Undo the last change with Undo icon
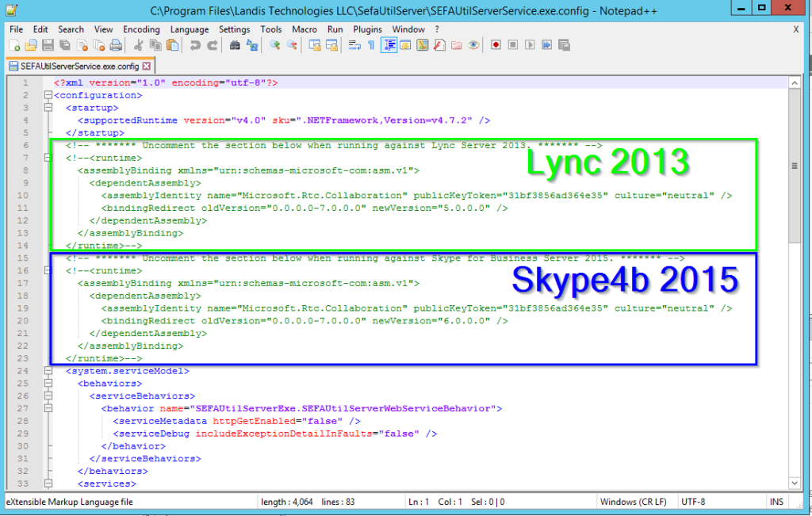This screenshot has height=516, width=812. click(195, 45)
